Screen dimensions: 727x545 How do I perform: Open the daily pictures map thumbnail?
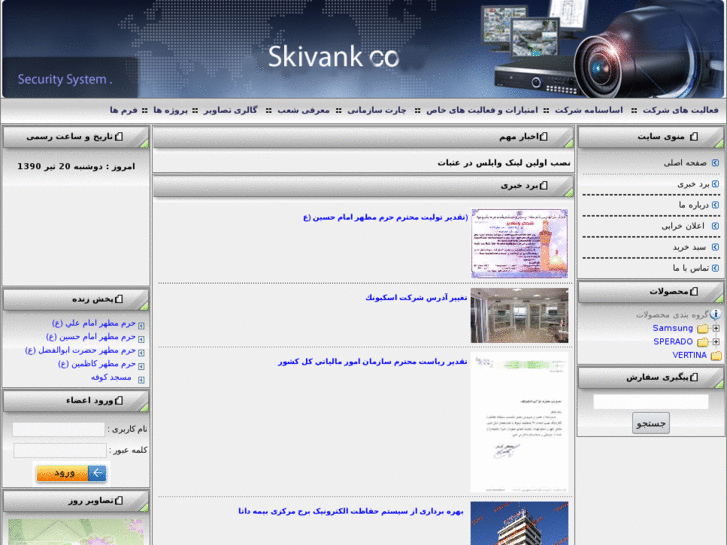76,532
